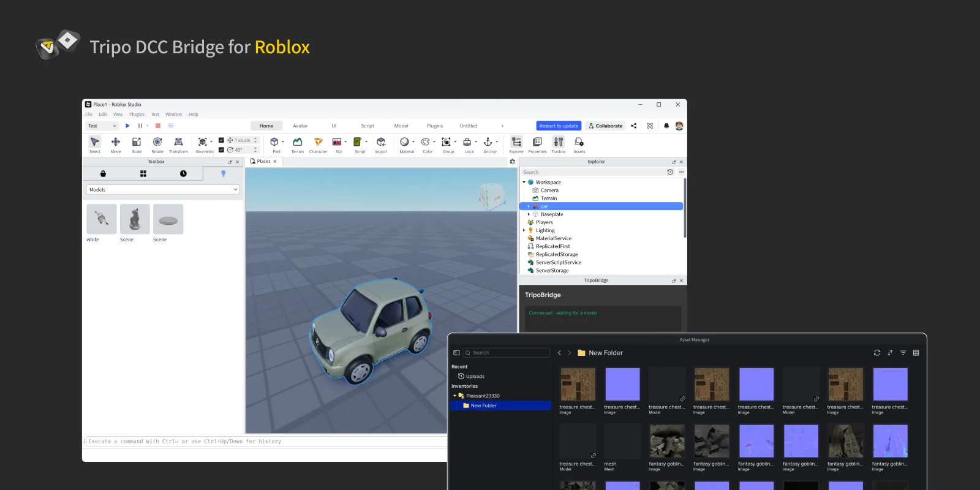Expand the Lighting node
The height and width of the screenshot is (490, 980).
[524, 230]
